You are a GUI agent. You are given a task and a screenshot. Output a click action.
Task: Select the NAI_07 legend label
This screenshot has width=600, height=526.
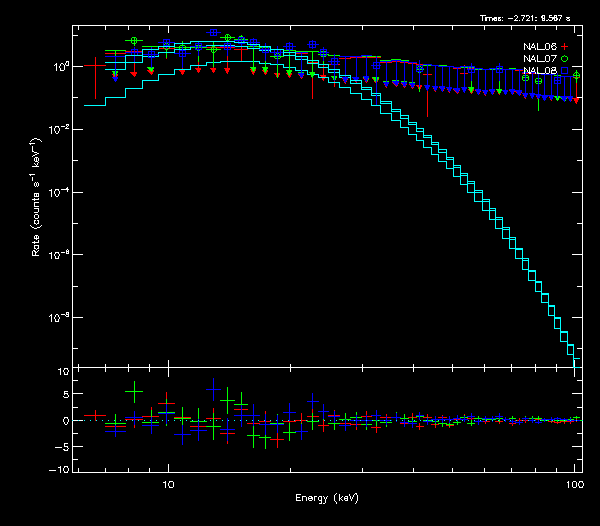click(539, 59)
